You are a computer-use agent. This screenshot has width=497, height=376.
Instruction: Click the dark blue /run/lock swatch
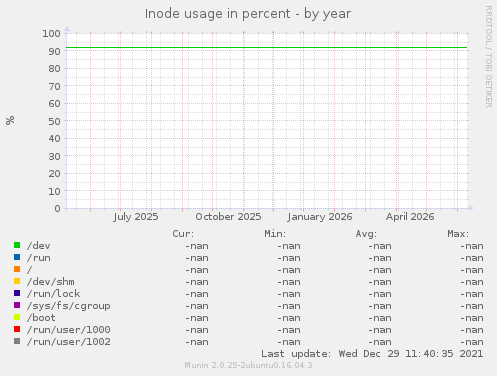(x=17, y=293)
